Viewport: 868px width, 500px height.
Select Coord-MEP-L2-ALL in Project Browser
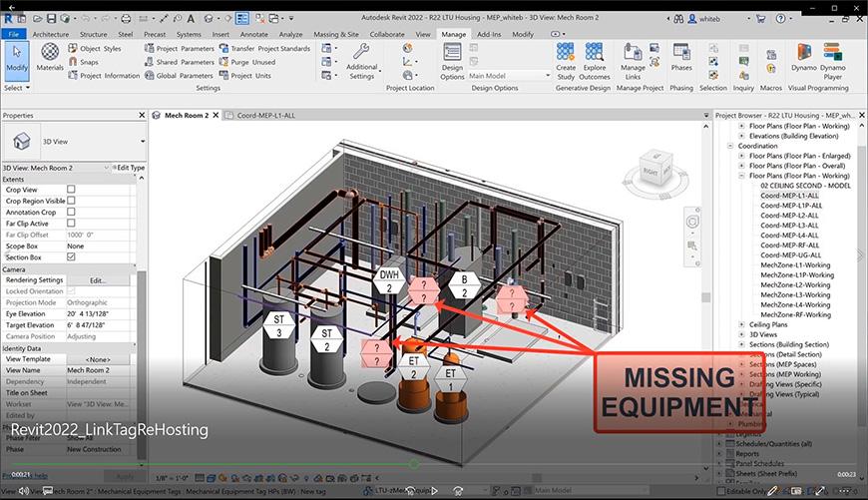click(x=789, y=215)
